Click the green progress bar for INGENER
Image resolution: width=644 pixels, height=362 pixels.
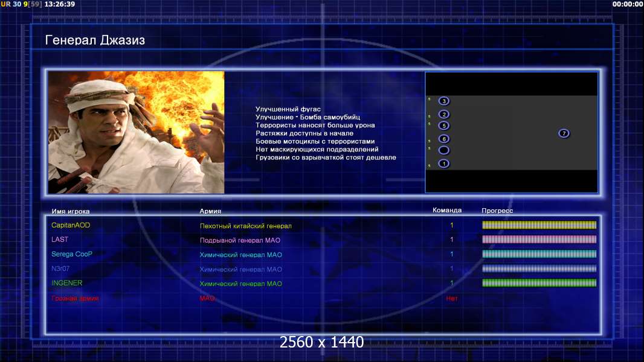pyautogui.click(x=539, y=283)
